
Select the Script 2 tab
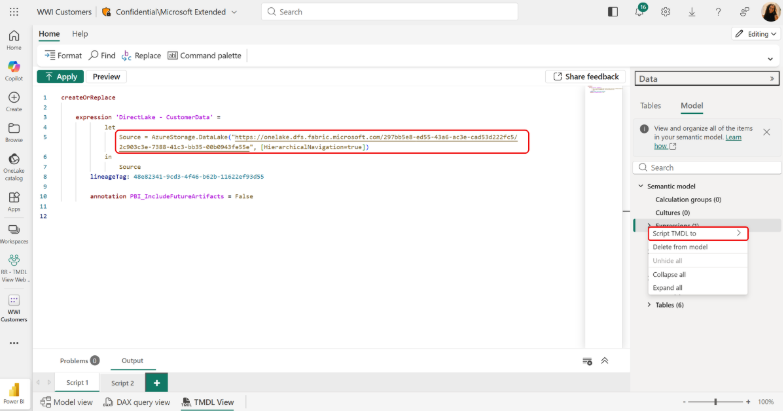[122, 383]
